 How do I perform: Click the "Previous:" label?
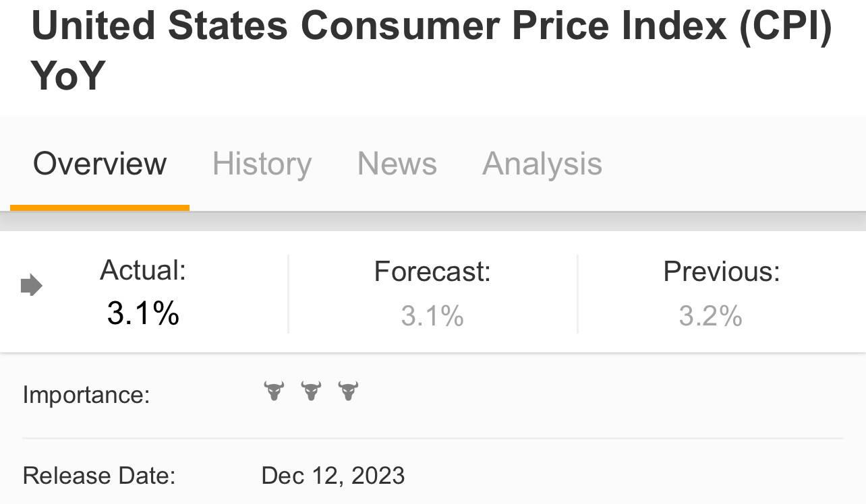pos(721,272)
